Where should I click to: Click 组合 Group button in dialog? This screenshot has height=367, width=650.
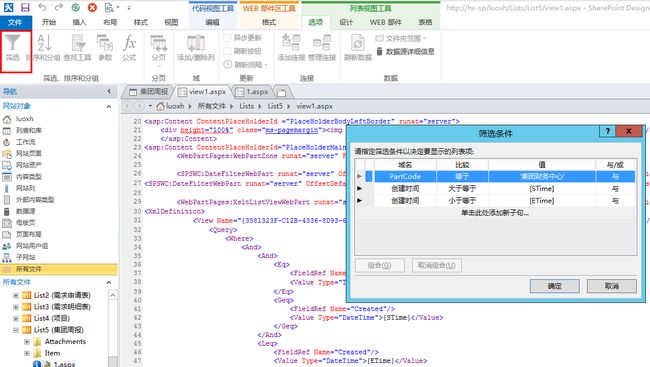click(x=379, y=265)
